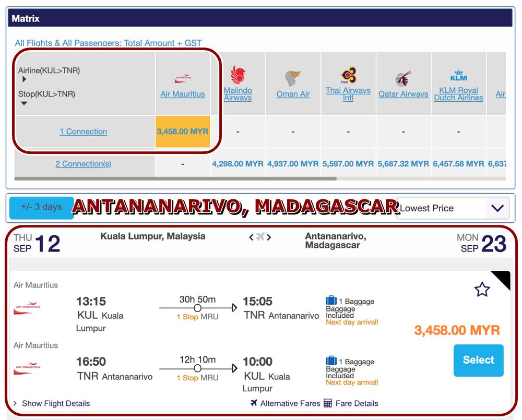Open the Malindo Airways link
The image size is (522, 420).
238,94
